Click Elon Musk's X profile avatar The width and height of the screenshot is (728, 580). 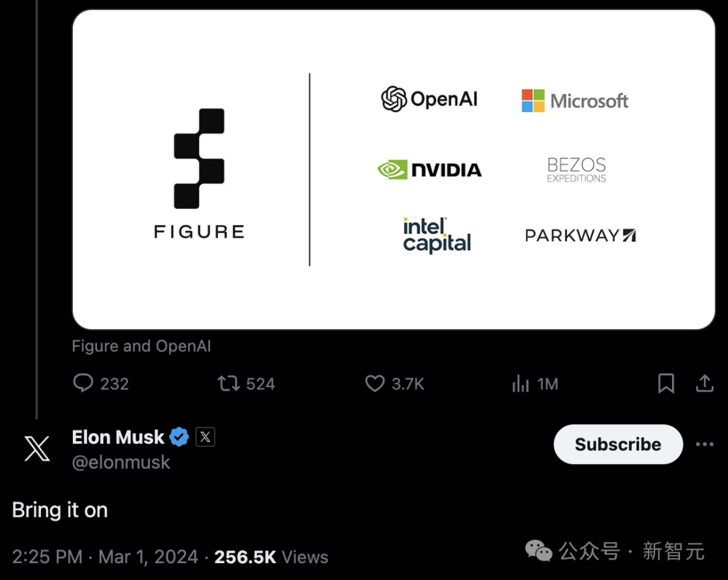tap(37, 448)
